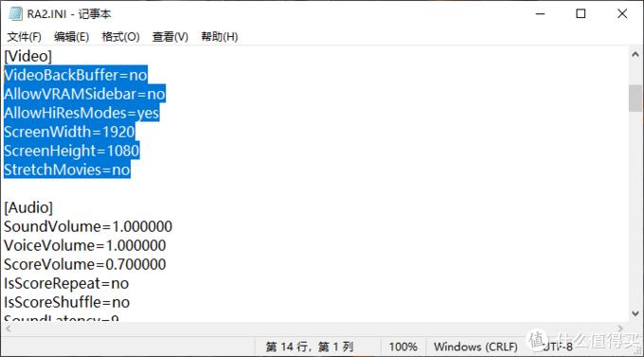This screenshot has height=357, width=644.
Task: Close the RA2.INI Notepad window
Action: click(x=622, y=13)
